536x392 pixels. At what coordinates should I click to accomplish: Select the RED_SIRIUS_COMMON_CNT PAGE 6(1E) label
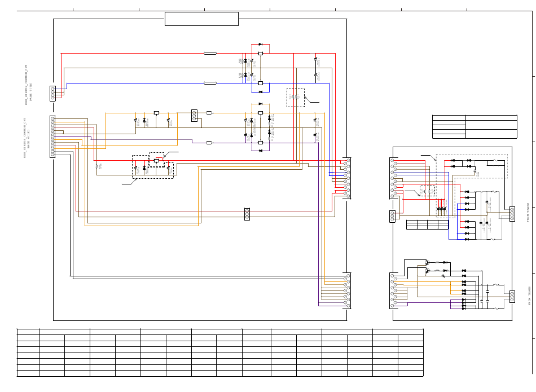(27, 138)
